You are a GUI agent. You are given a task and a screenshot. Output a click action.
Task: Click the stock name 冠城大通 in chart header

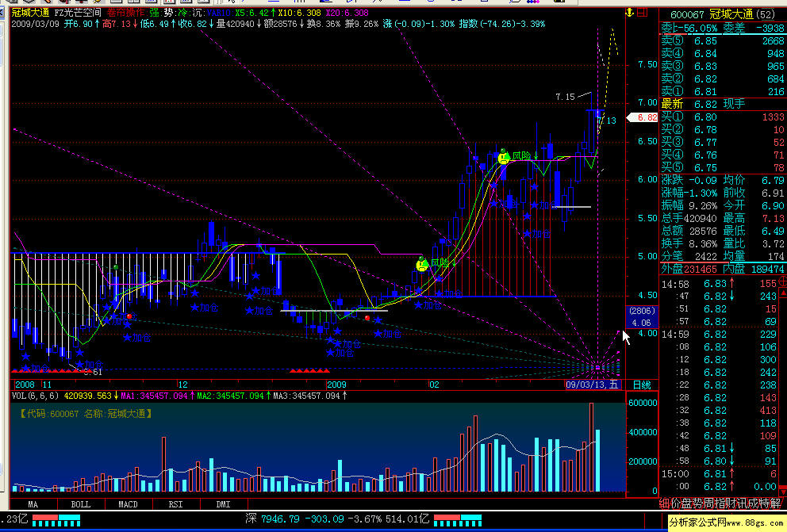(x=31, y=13)
